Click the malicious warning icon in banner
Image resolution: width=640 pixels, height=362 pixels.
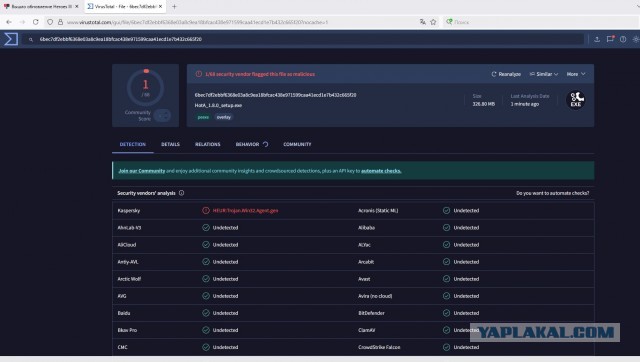tap(198, 74)
